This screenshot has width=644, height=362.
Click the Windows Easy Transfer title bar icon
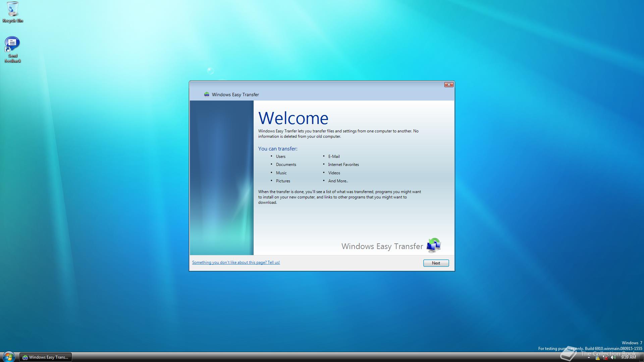pyautogui.click(x=207, y=95)
